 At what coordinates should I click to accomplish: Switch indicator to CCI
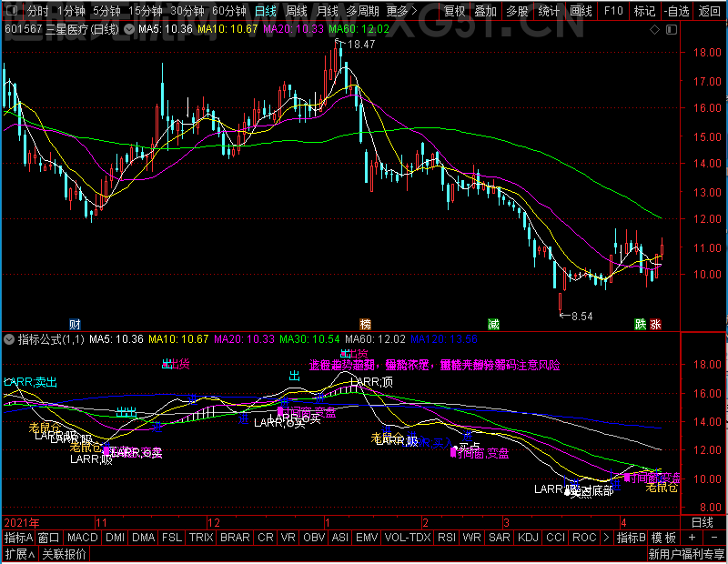(x=556, y=538)
